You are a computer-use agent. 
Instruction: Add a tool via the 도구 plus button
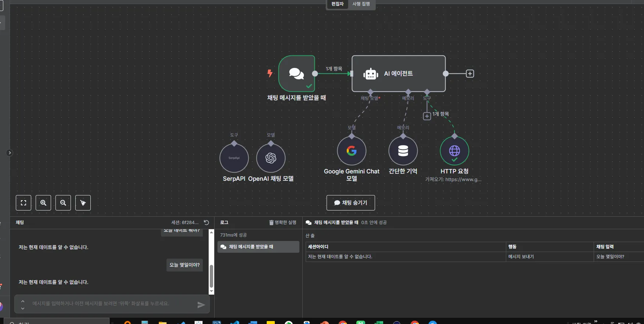coord(427,116)
